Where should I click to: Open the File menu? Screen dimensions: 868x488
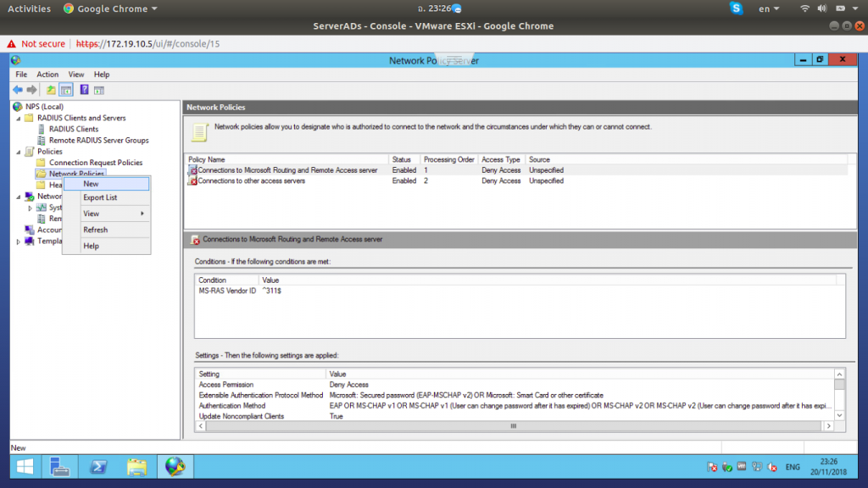click(x=21, y=75)
